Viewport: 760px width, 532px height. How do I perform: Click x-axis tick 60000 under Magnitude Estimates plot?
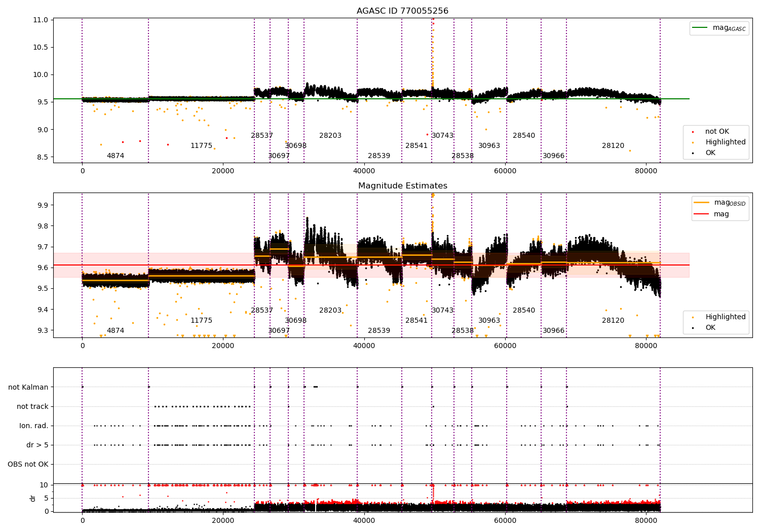point(505,346)
